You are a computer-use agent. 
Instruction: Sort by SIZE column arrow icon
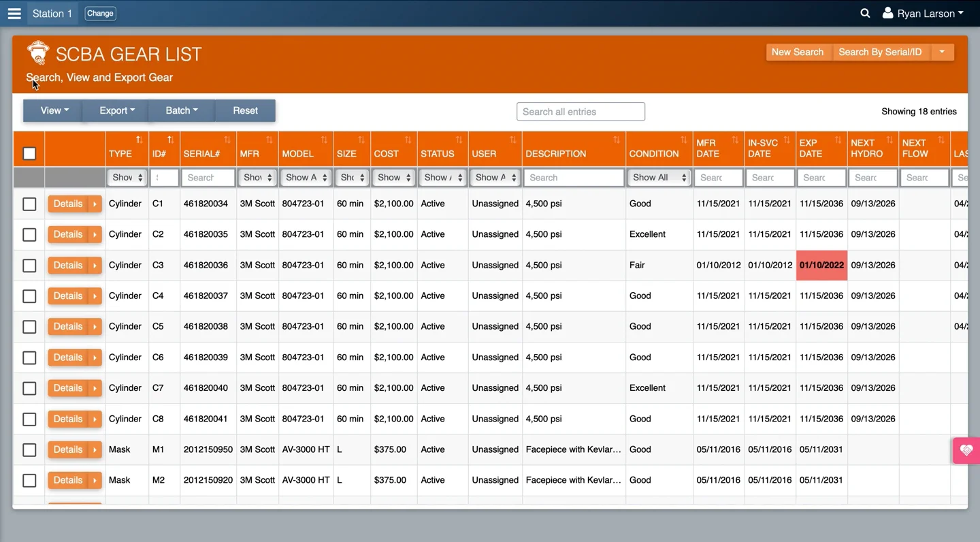click(361, 140)
